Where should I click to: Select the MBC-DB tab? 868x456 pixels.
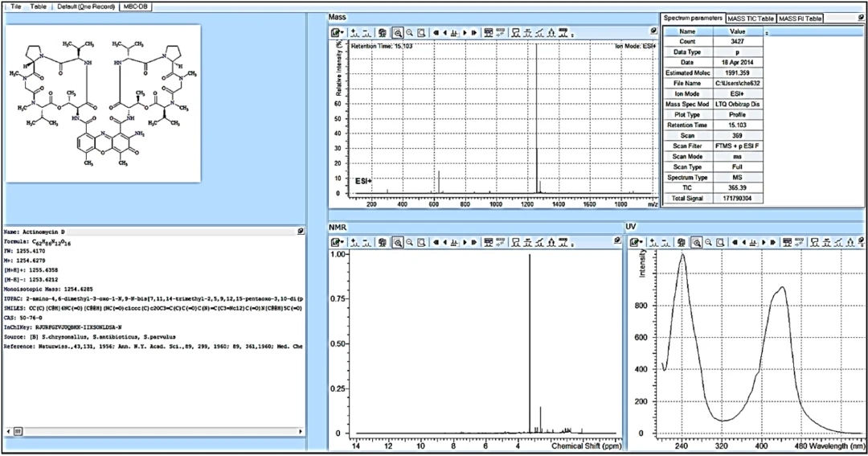tap(136, 6)
